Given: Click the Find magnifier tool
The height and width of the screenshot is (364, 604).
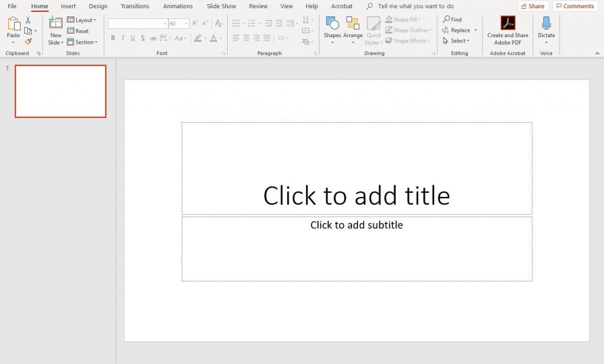Looking at the screenshot, I should point(452,19).
